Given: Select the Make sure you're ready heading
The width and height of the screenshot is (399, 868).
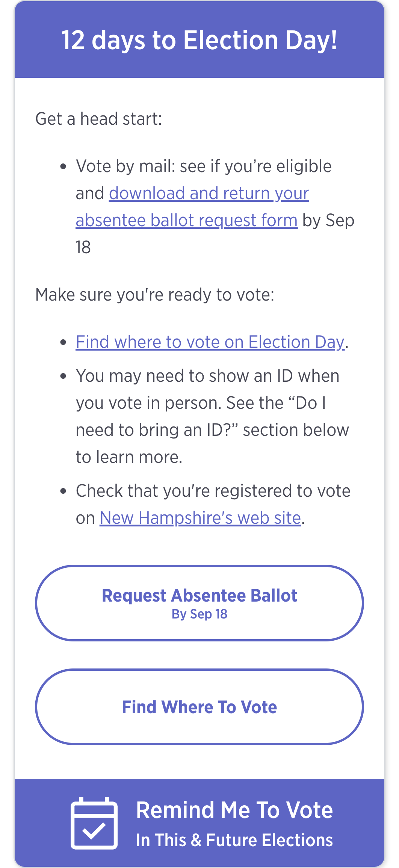Looking at the screenshot, I should [154, 295].
